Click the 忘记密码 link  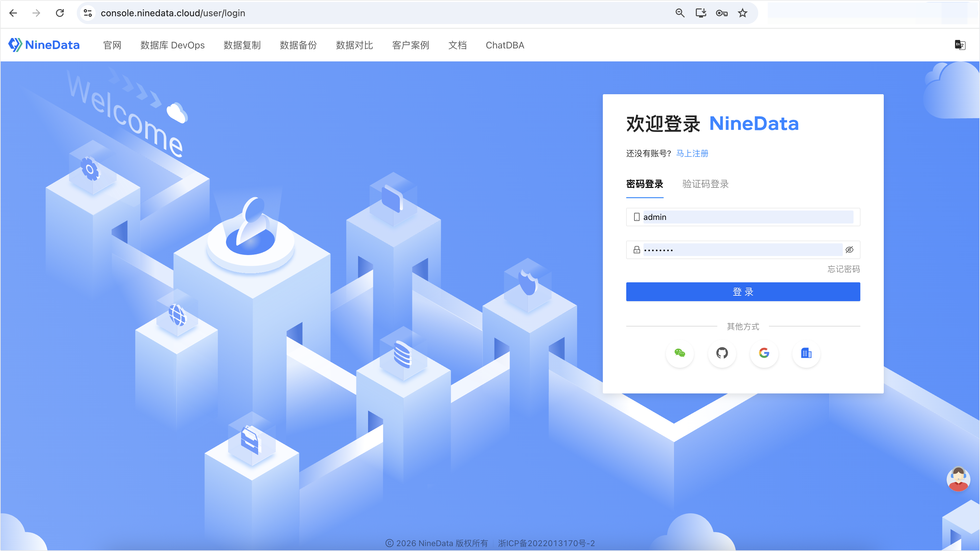coord(844,269)
